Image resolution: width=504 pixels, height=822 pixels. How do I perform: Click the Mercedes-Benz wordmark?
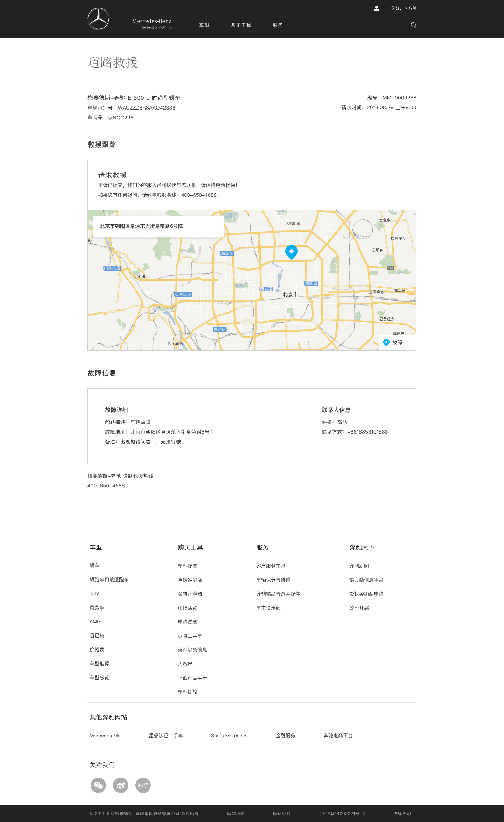pos(152,23)
